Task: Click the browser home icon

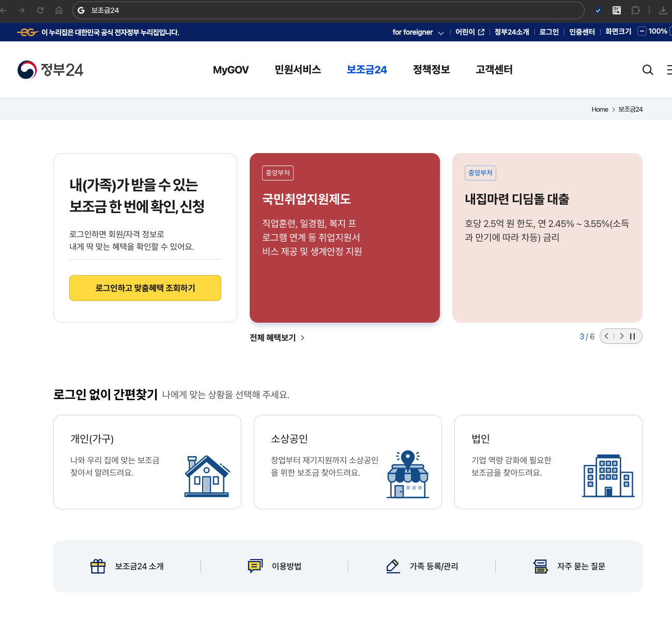Action: pos(59,10)
